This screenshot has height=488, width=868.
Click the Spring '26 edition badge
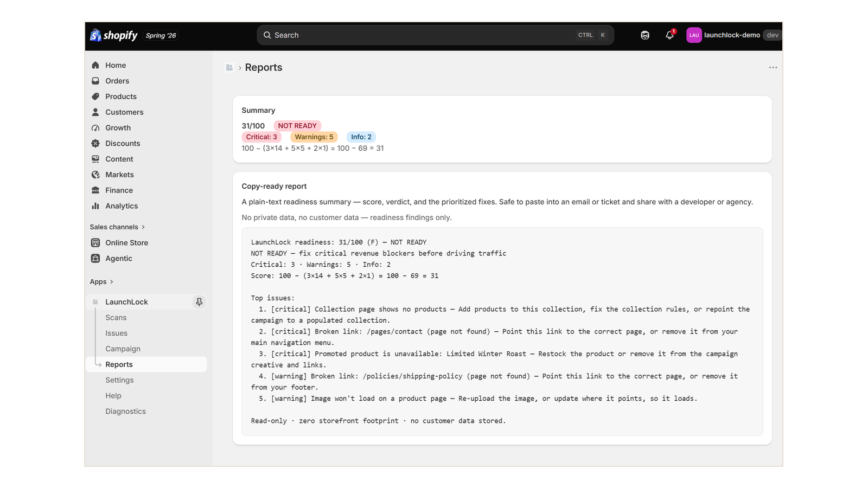click(161, 36)
